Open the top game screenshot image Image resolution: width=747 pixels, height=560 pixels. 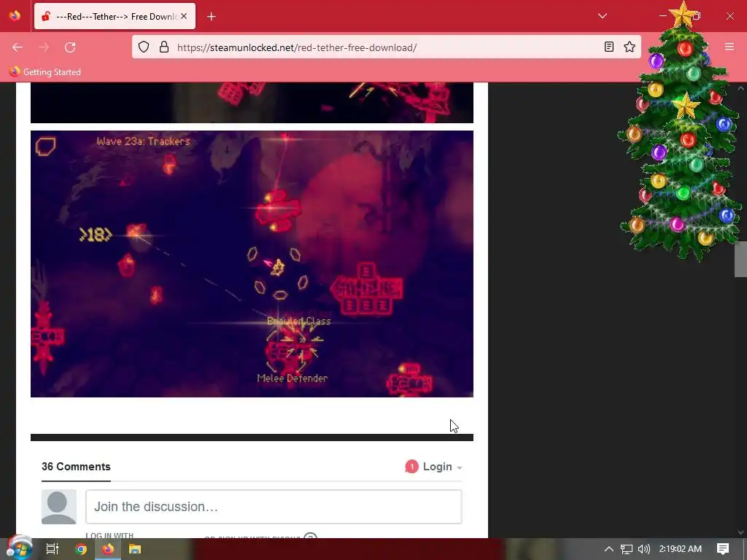(252, 102)
